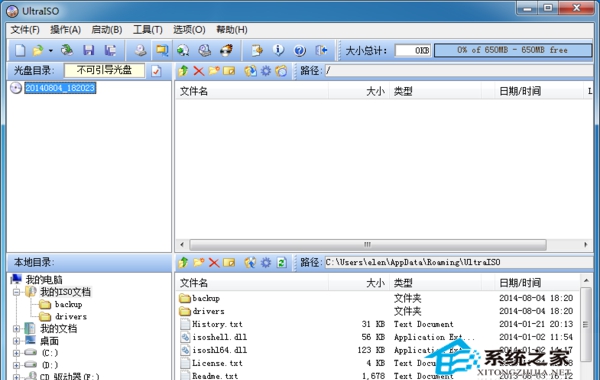Select History.txt in the local file list
600x380 pixels.
[217, 324]
